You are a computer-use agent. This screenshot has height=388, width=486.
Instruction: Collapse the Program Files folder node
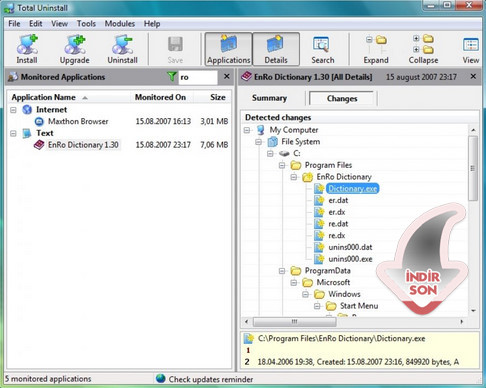pos(282,165)
